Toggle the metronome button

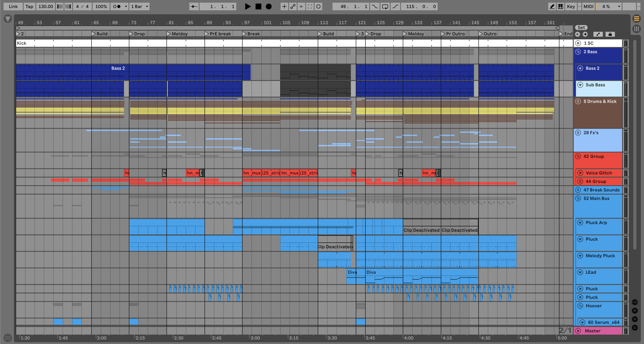click(117, 6)
